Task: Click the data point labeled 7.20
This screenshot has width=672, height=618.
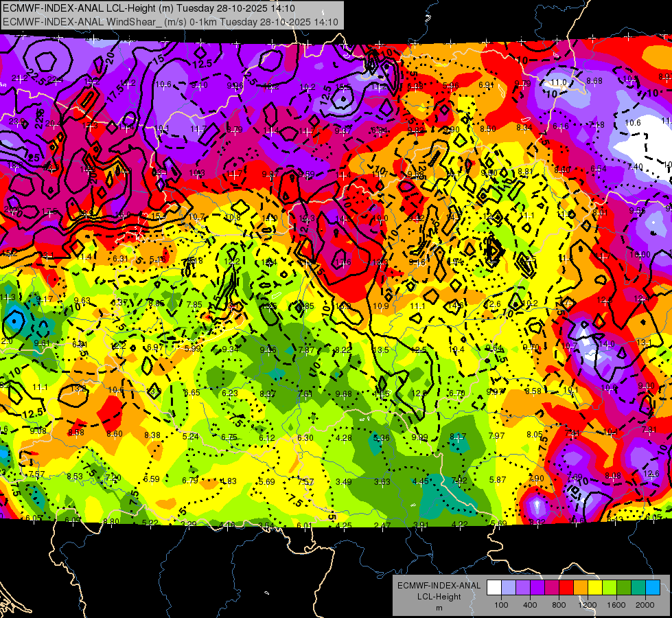Action: click(113, 478)
